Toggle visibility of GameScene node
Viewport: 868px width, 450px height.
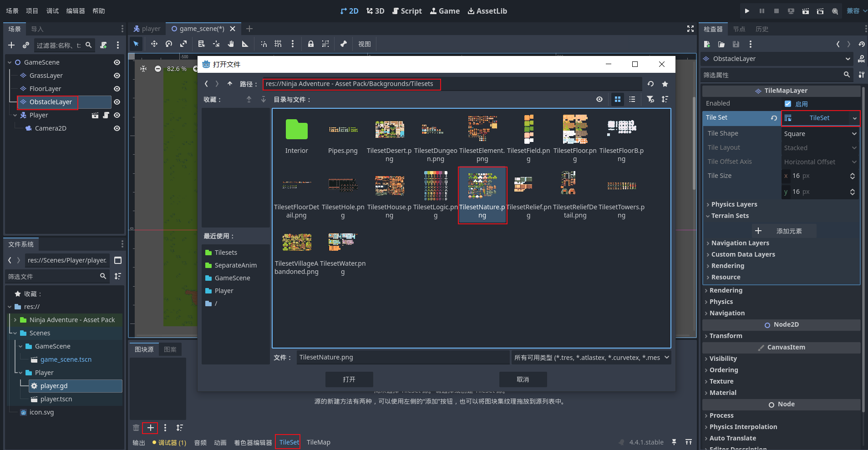(x=117, y=62)
